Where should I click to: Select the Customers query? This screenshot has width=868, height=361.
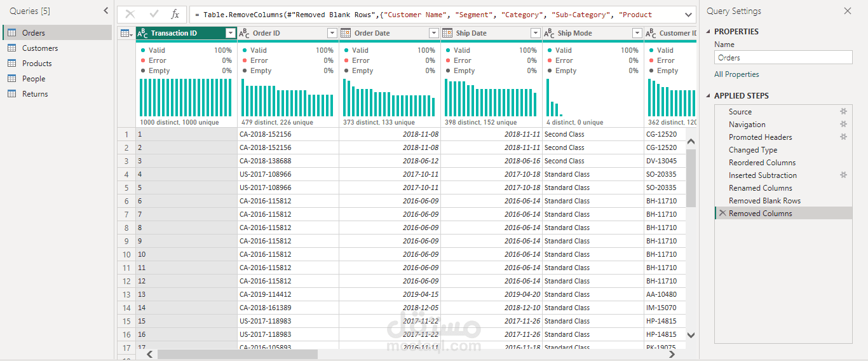point(39,48)
